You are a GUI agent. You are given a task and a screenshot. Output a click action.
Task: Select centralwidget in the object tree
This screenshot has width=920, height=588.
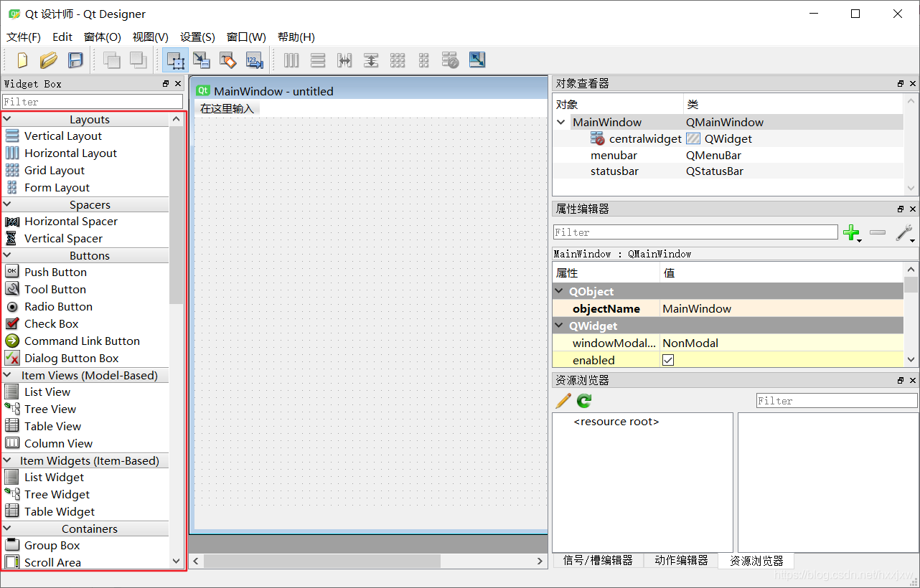click(x=645, y=139)
